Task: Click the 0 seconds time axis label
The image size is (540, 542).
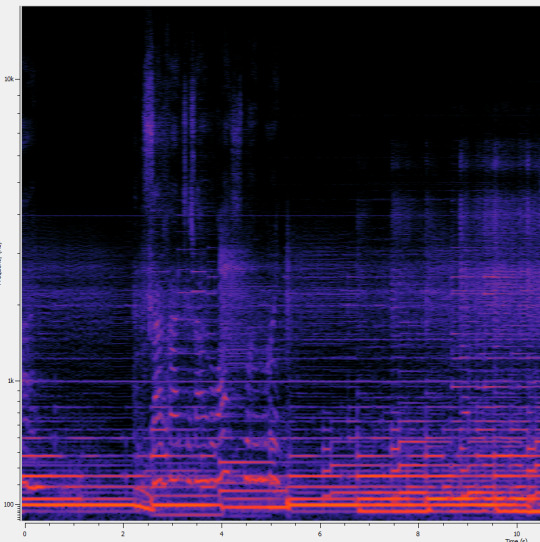Action: tap(25, 534)
